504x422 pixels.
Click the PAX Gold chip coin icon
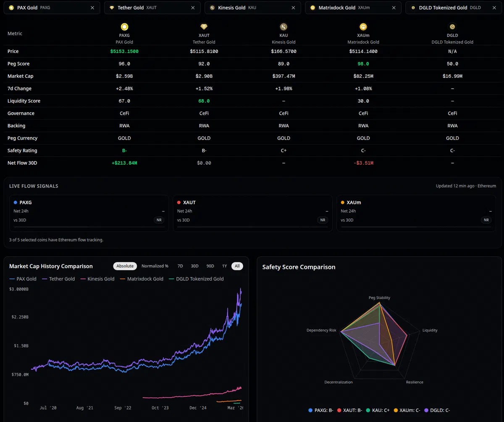pos(11,8)
